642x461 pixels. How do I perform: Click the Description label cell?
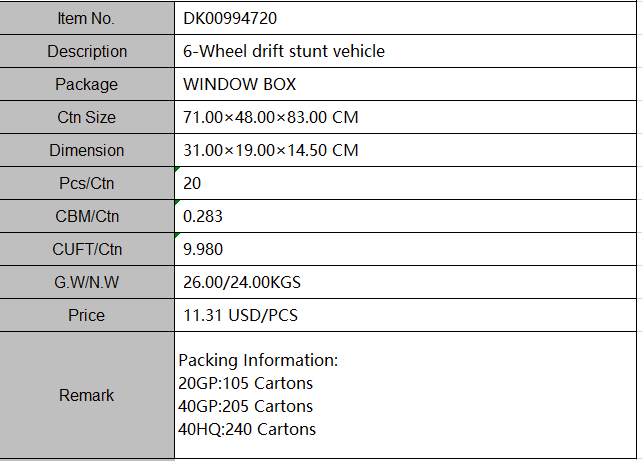[87, 51]
